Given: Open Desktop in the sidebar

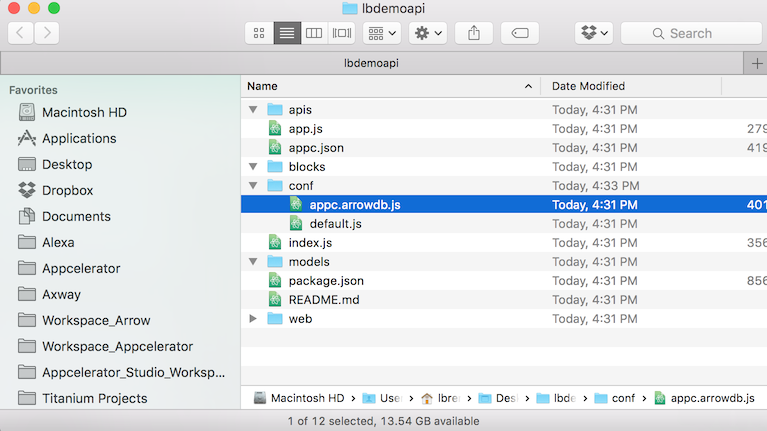Looking at the screenshot, I should pos(55,164).
